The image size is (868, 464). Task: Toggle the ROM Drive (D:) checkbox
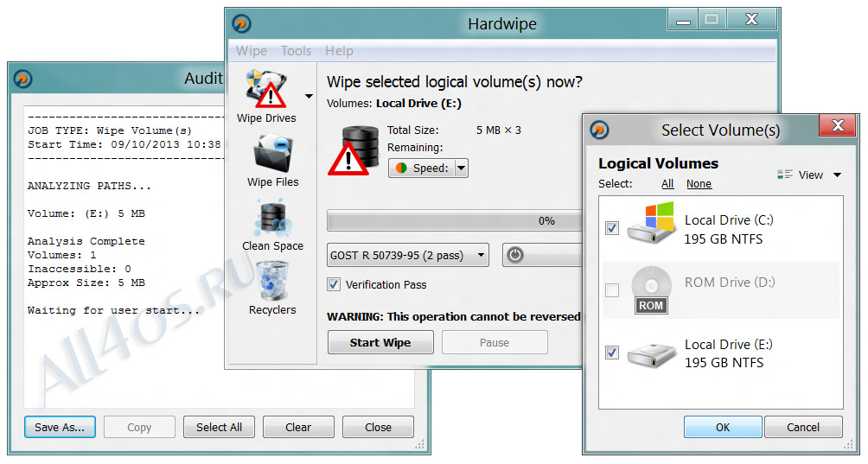pyautogui.click(x=612, y=289)
